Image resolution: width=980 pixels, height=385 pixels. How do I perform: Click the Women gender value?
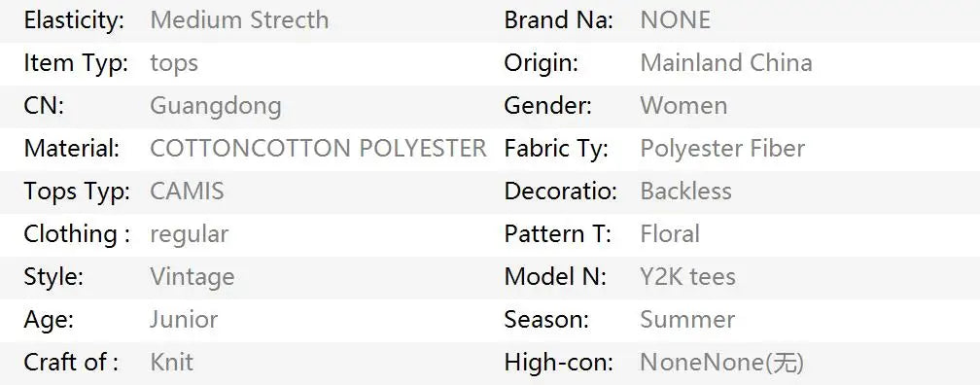[683, 106]
